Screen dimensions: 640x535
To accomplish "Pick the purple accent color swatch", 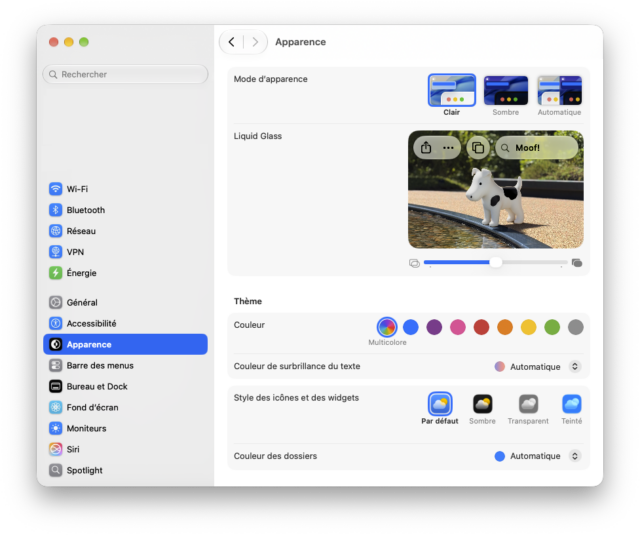I will (434, 327).
